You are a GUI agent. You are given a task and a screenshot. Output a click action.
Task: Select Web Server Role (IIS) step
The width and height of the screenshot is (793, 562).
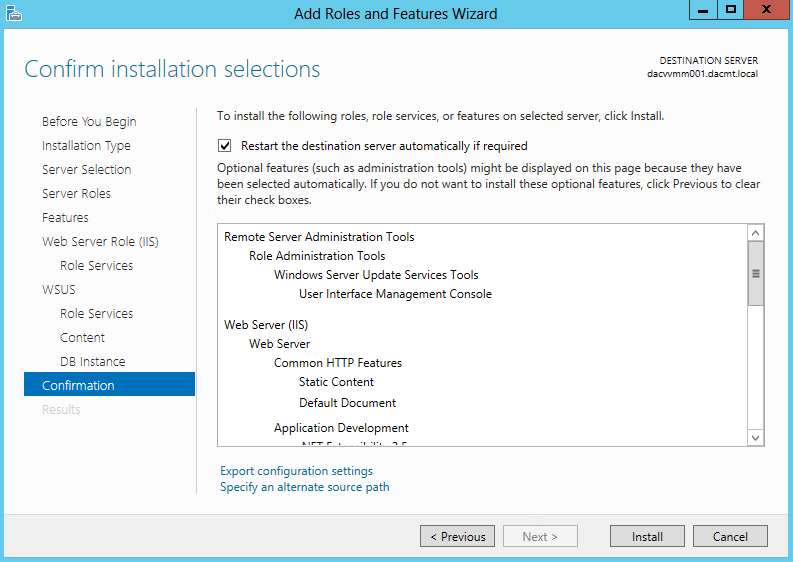coord(100,241)
